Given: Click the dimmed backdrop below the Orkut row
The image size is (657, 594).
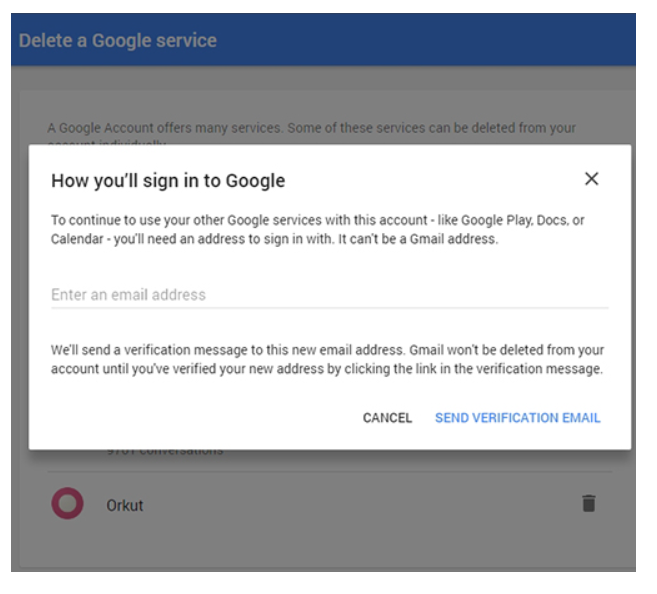Looking at the screenshot, I should click(320, 550).
